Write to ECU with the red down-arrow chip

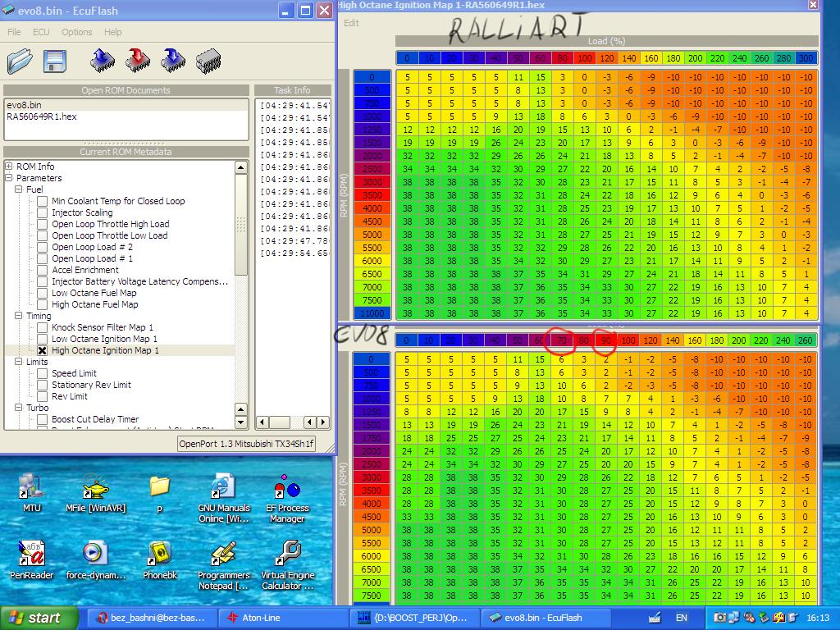[x=138, y=61]
